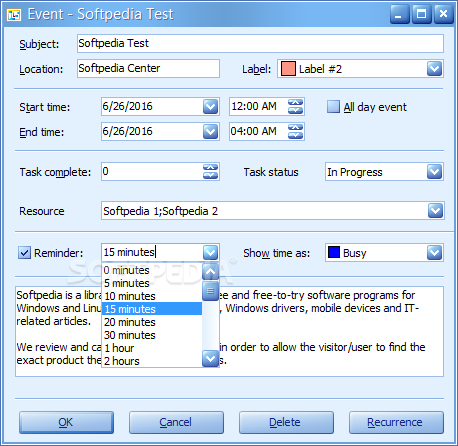This screenshot has height=446, width=458.
Task: Click reminder list scroll down arrow
Action: pos(210,359)
